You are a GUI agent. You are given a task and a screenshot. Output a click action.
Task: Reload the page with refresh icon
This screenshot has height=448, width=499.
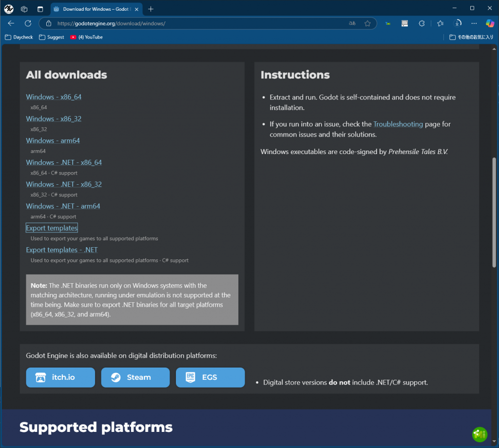click(x=28, y=23)
